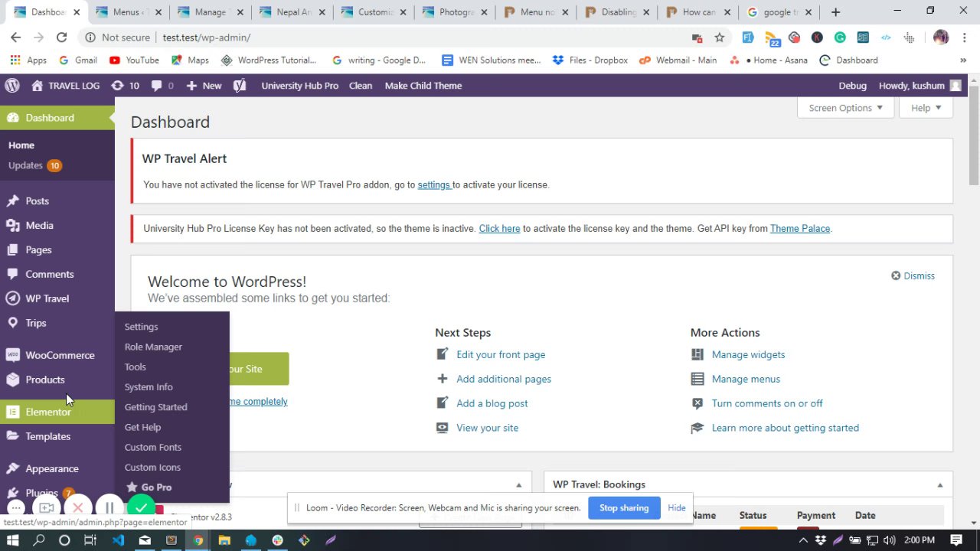Open the Media library from sidebar

coord(57,225)
